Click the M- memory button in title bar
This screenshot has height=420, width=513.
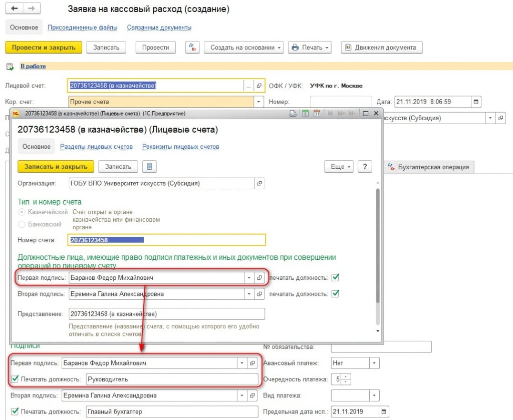tap(352, 114)
